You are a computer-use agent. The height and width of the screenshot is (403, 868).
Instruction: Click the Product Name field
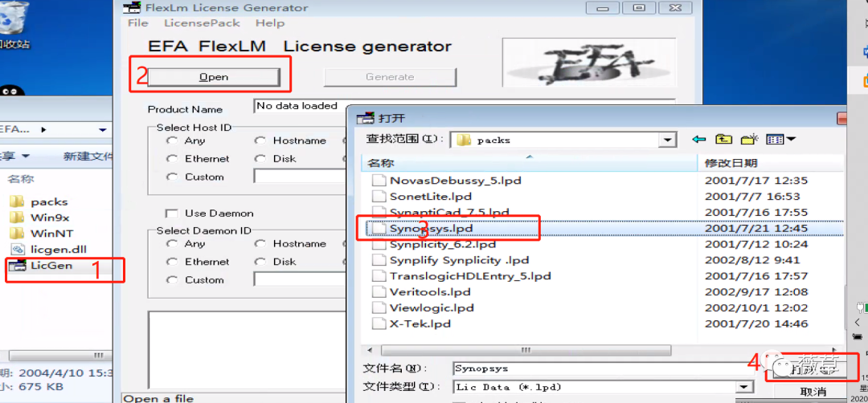pyautogui.click(x=465, y=106)
